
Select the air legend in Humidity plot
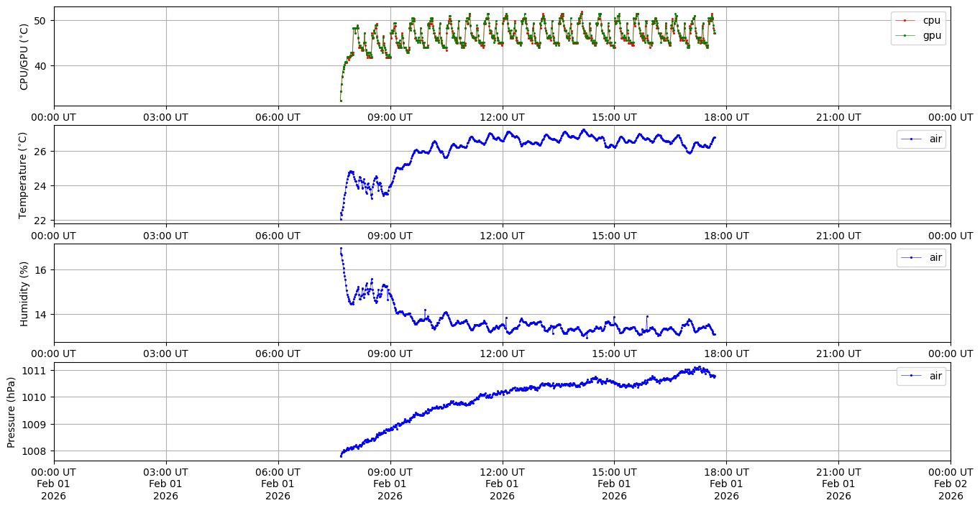[x=935, y=257]
